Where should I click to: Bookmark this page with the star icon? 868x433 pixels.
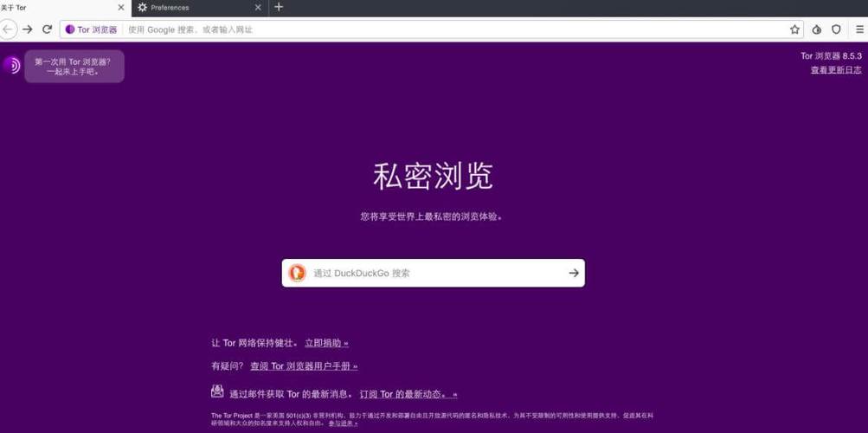click(795, 29)
